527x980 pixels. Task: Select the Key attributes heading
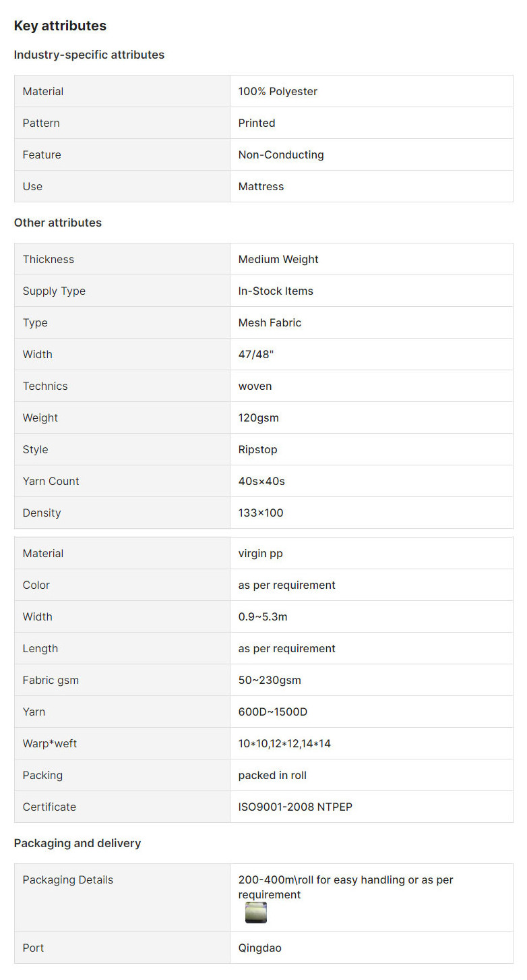(x=60, y=26)
